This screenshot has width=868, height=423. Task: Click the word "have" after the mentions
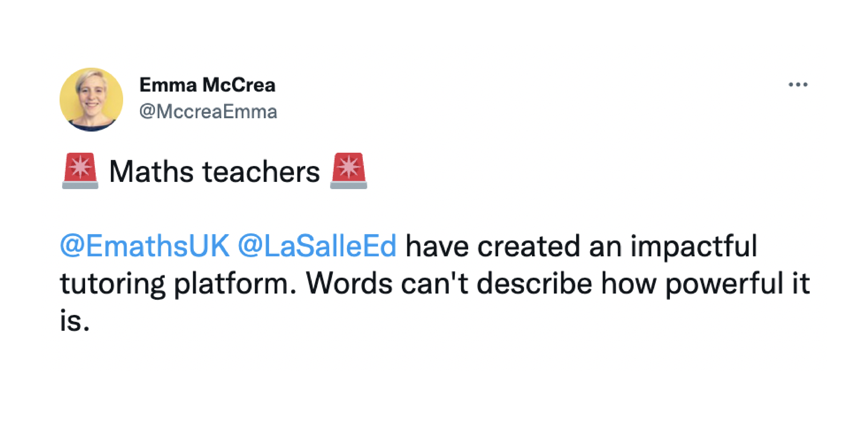tap(437, 246)
